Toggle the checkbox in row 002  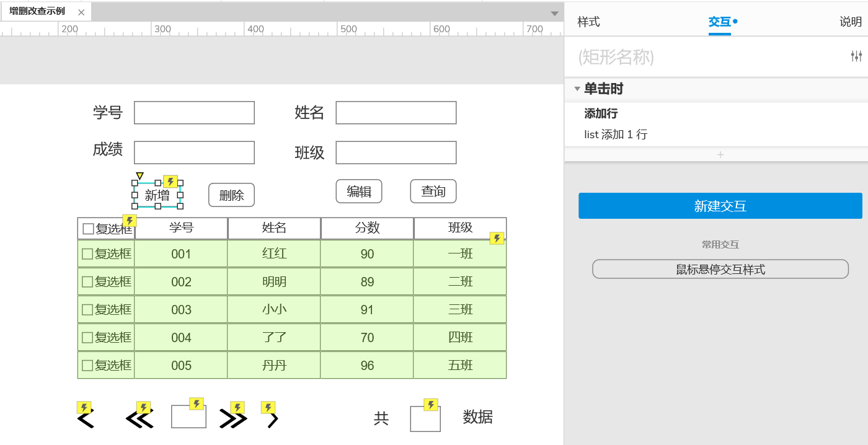(87, 281)
